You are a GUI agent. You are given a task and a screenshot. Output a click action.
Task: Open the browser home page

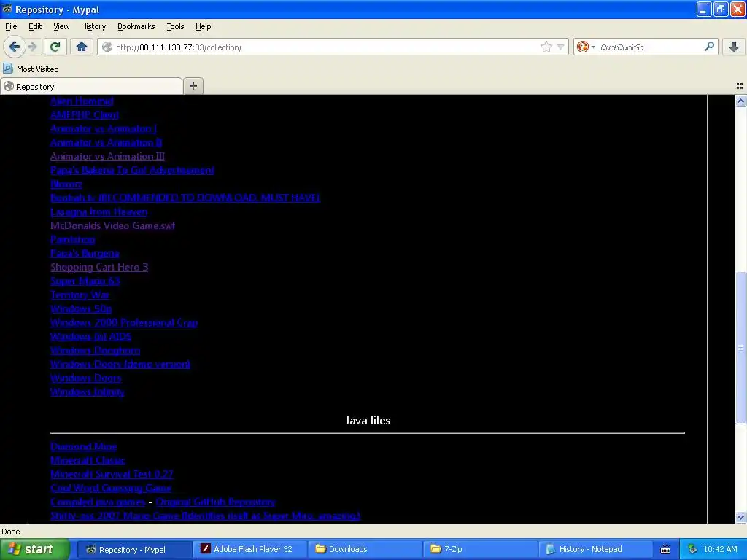point(82,47)
